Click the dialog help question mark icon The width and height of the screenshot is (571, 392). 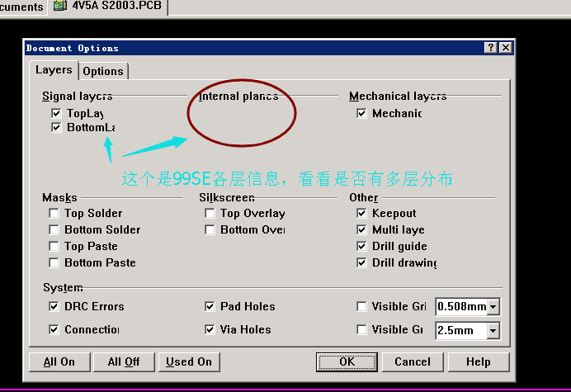(491, 48)
